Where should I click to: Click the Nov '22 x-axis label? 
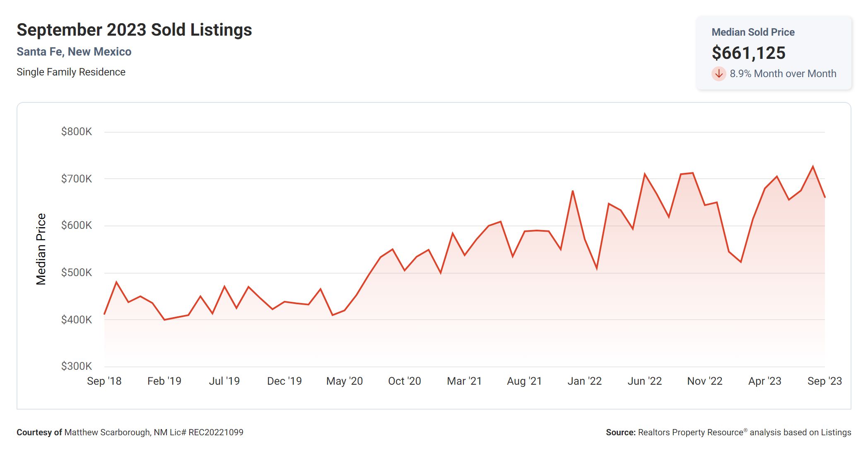(x=705, y=381)
